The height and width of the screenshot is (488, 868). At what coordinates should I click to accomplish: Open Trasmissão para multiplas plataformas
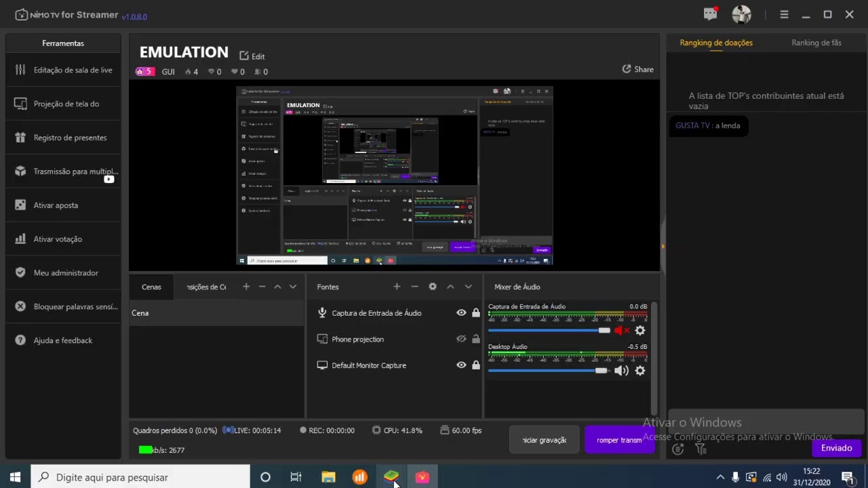coord(63,171)
